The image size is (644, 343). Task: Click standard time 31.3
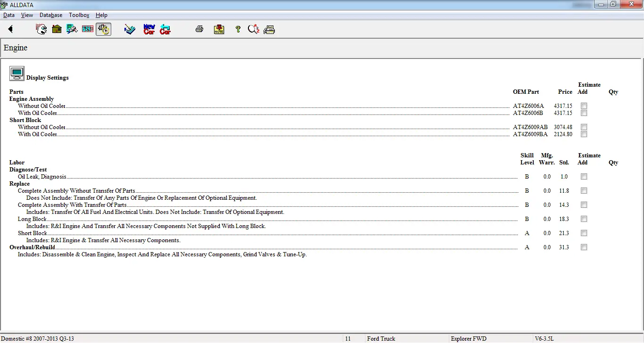click(564, 247)
